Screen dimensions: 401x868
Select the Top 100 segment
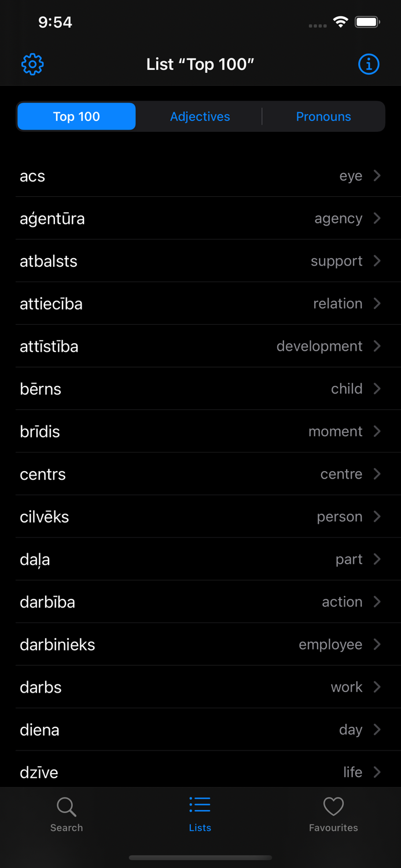click(x=76, y=116)
